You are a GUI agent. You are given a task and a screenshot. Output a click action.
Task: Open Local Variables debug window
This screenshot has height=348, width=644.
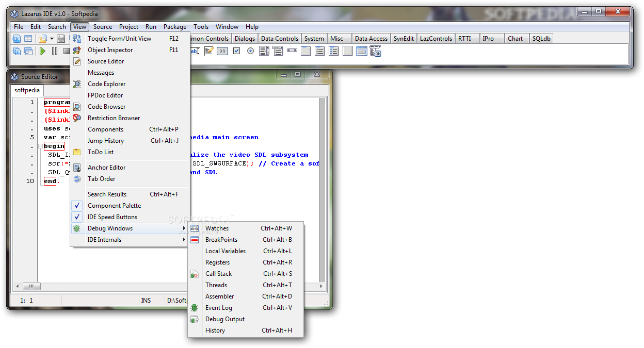pyautogui.click(x=246, y=251)
